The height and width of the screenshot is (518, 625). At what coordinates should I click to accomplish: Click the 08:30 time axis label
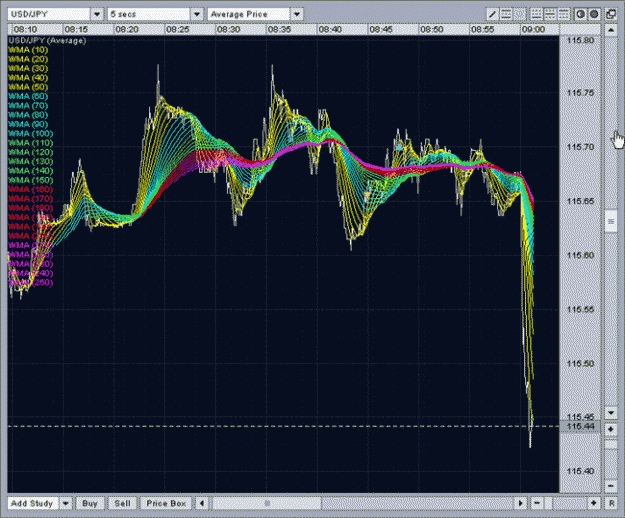[228, 29]
